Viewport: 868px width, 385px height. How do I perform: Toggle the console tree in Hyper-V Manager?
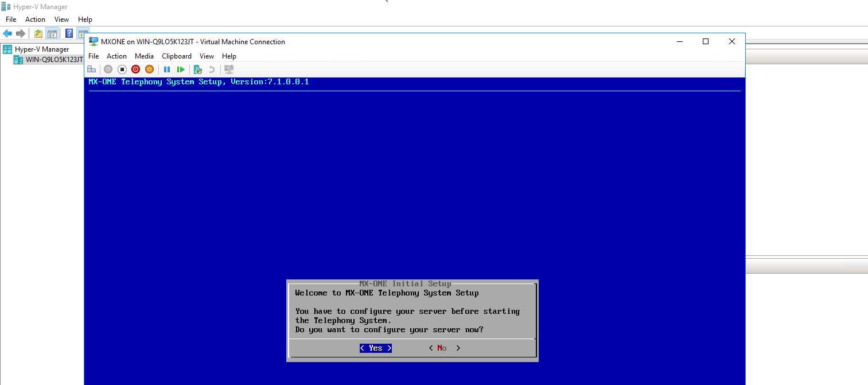(52, 33)
